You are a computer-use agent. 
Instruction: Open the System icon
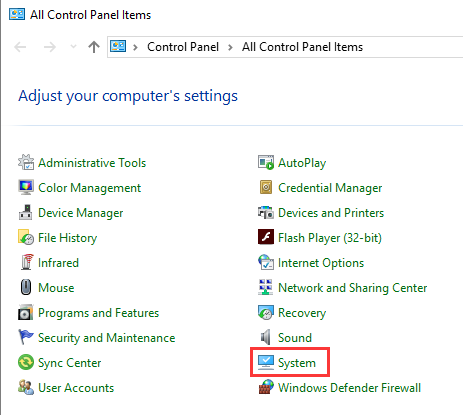click(266, 363)
